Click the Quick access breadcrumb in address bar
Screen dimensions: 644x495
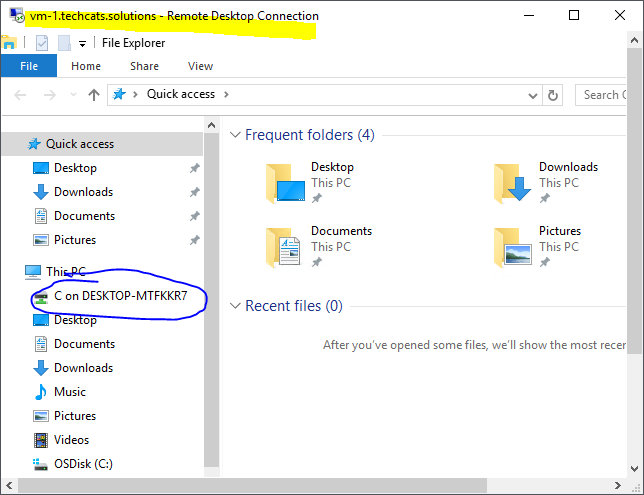click(181, 94)
